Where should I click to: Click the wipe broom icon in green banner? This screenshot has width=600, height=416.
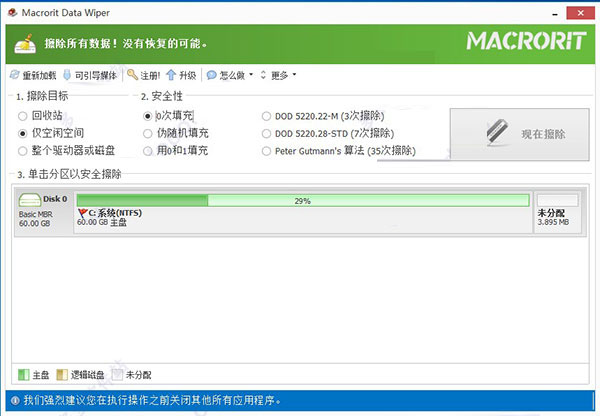click(x=25, y=44)
